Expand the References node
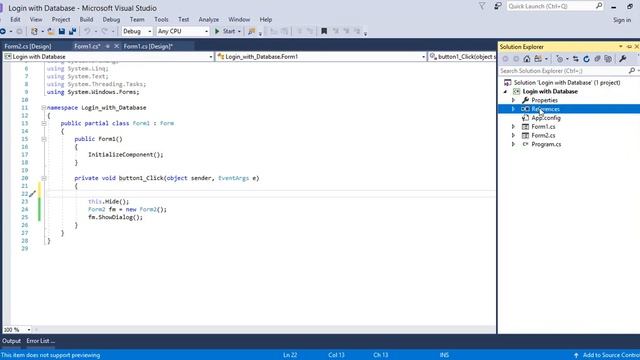The width and height of the screenshot is (640, 360). [513, 109]
